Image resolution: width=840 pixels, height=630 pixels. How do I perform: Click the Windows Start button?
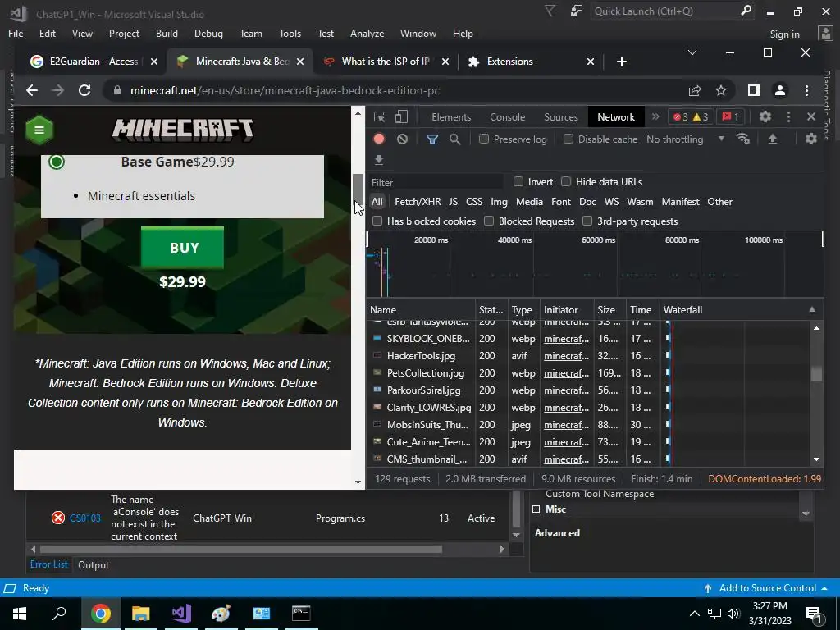[20, 613]
